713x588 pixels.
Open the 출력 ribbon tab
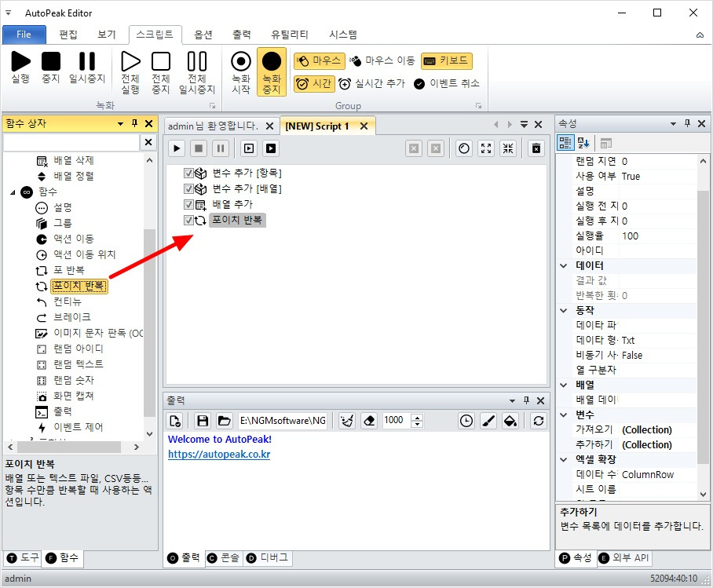point(242,35)
